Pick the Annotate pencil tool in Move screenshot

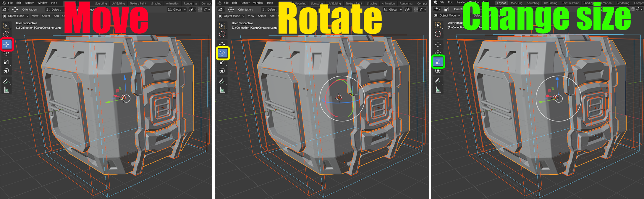[x=7, y=81]
